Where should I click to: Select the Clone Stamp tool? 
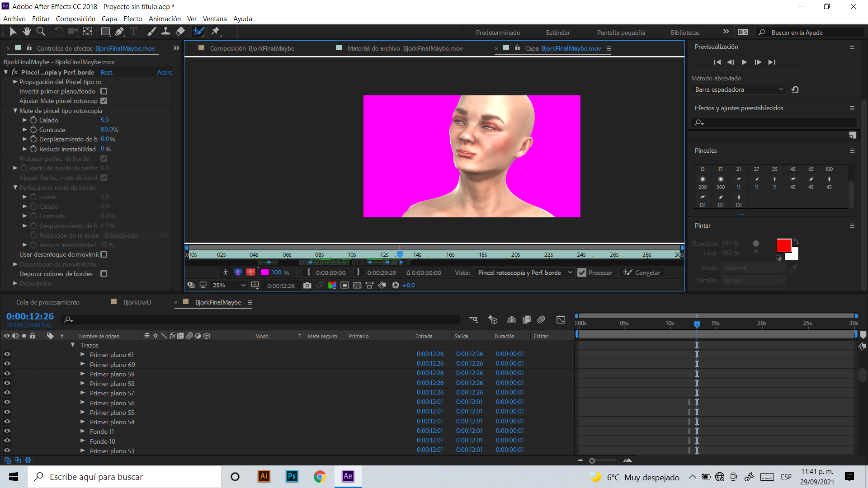pyautogui.click(x=165, y=32)
